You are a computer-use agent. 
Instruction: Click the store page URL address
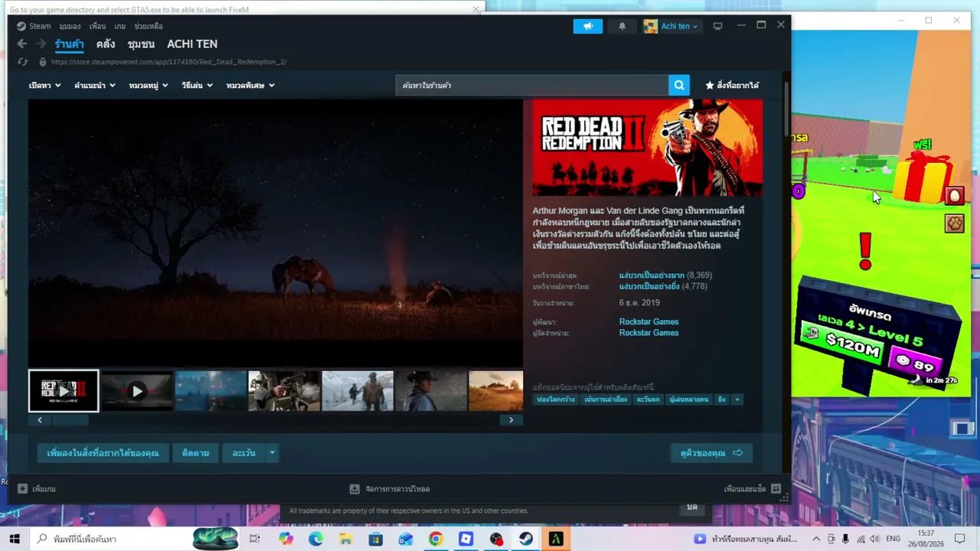[x=169, y=62]
